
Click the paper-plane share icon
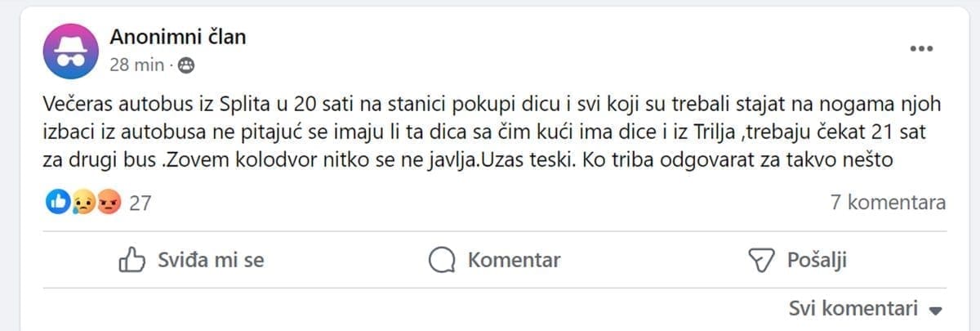tap(759, 261)
